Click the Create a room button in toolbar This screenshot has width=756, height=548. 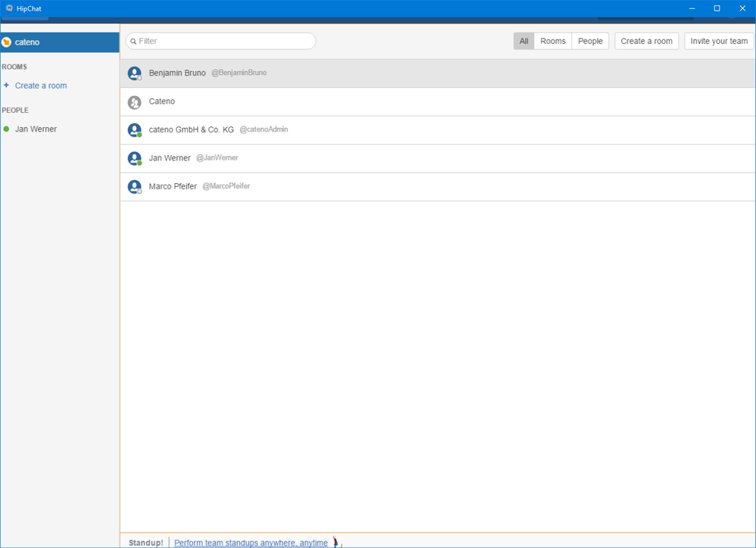coord(646,41)
